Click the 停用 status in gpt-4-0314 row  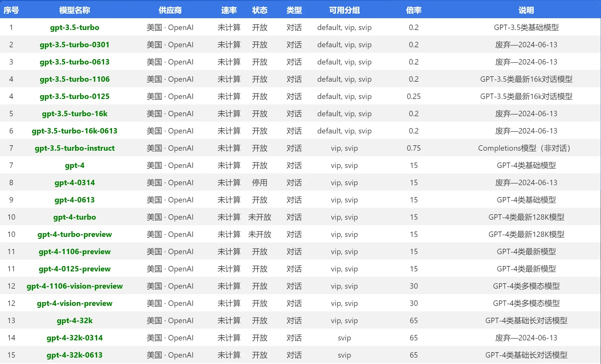(260, 183)
